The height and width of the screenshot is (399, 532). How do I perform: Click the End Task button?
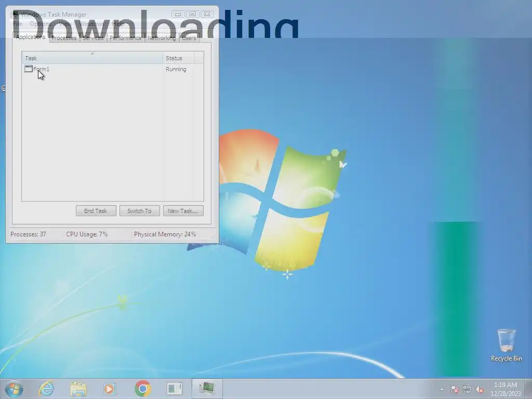pyautogui.click(x=96, y=211)
